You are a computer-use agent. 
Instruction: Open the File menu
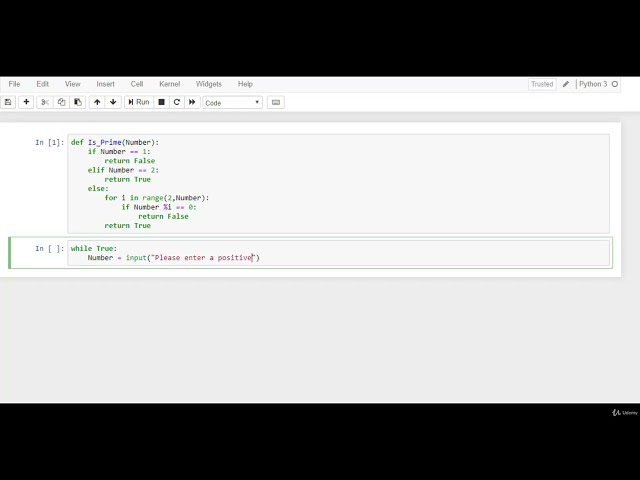pyautogui.click(x=14, y=84)
